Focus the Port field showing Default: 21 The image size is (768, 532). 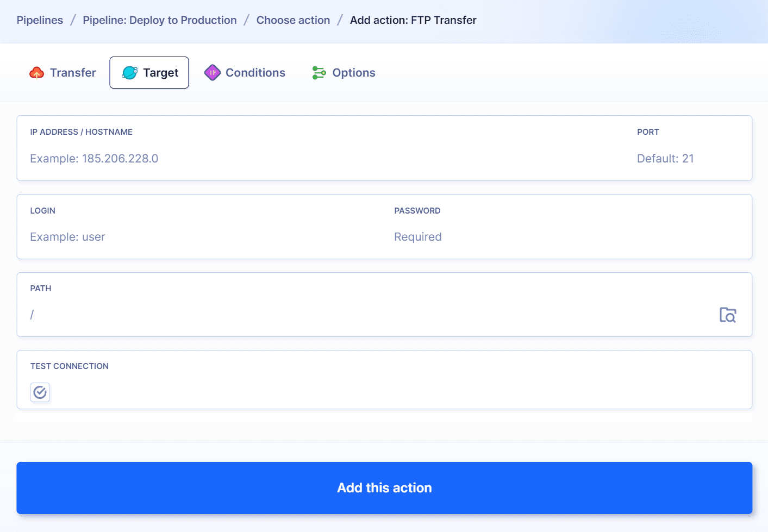click(x=665, y=158)
